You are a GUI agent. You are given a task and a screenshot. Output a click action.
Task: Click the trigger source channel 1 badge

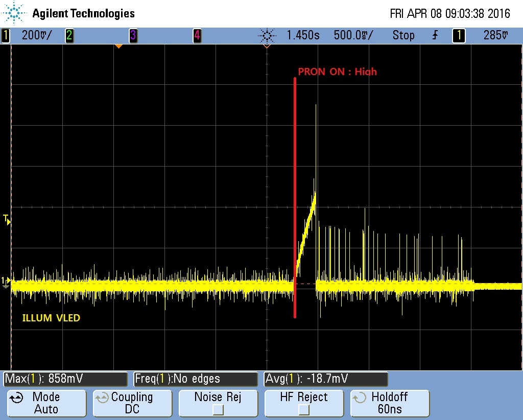coord(459,35)
